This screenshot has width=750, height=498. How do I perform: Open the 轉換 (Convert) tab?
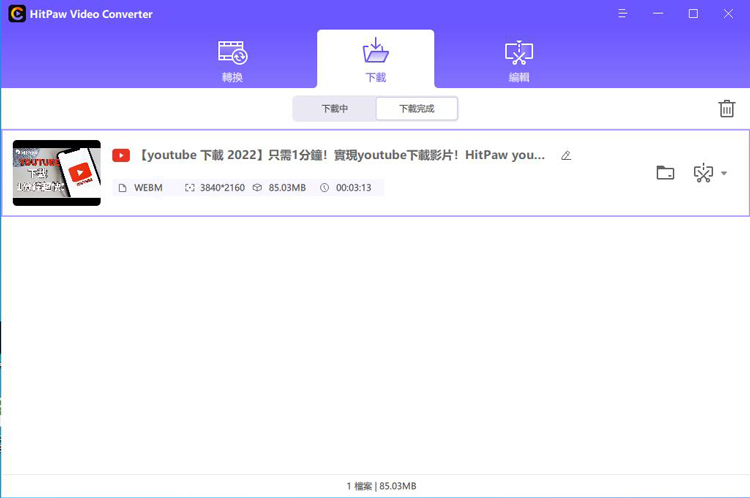(232, 61)
